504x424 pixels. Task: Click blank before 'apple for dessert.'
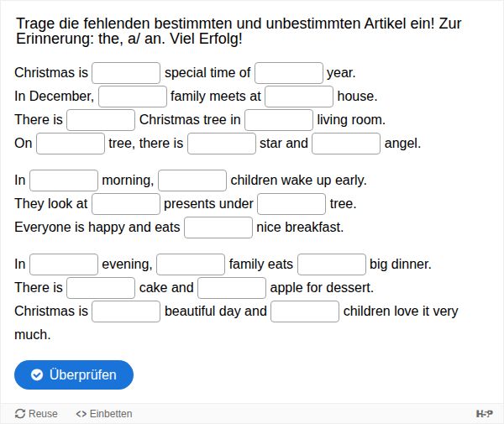click(232, 288)
